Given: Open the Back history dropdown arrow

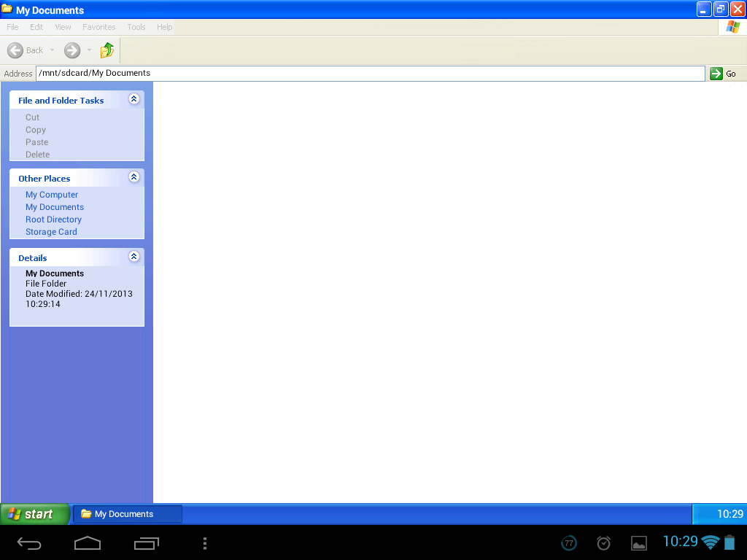Looking at the screenshot, I should click(52, 50).
